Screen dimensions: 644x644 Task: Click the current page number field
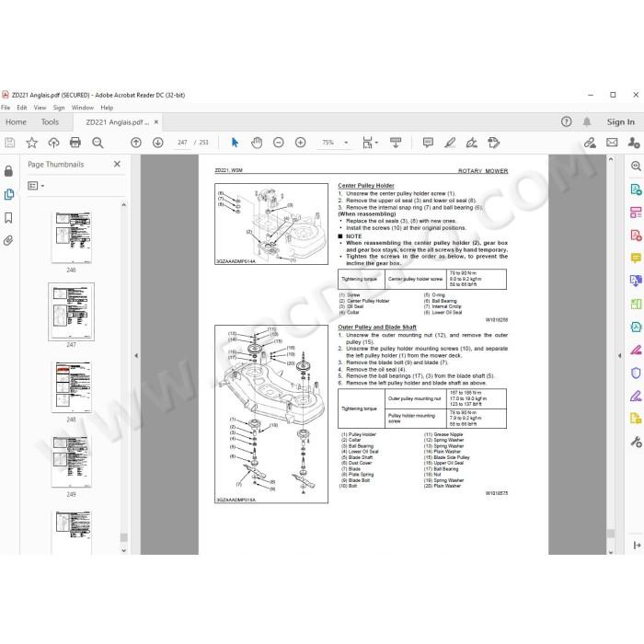[182, 143]
